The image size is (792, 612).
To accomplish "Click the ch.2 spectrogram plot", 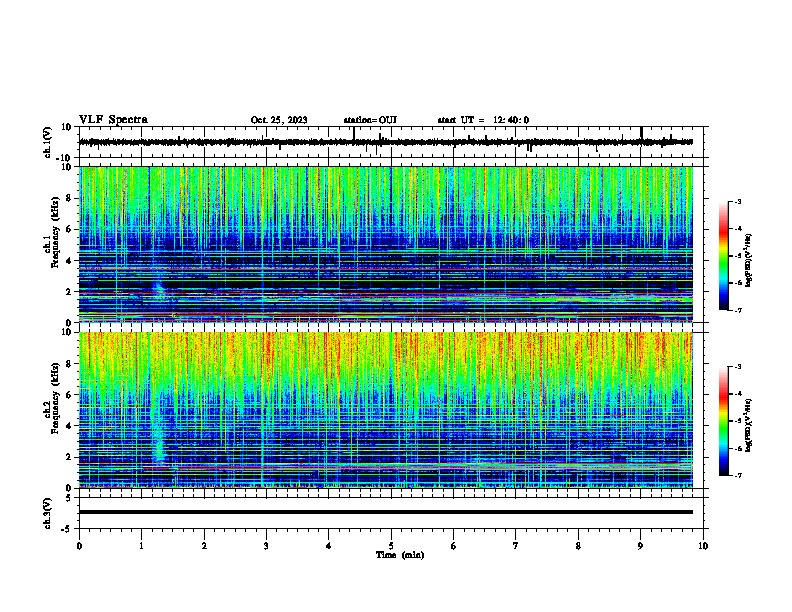I will [386, 410].
